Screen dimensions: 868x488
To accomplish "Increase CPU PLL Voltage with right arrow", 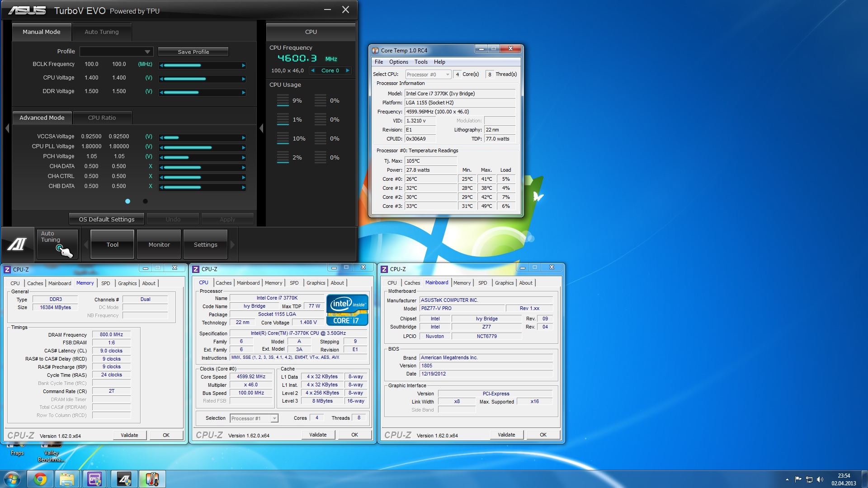I will tap(244, 147).
